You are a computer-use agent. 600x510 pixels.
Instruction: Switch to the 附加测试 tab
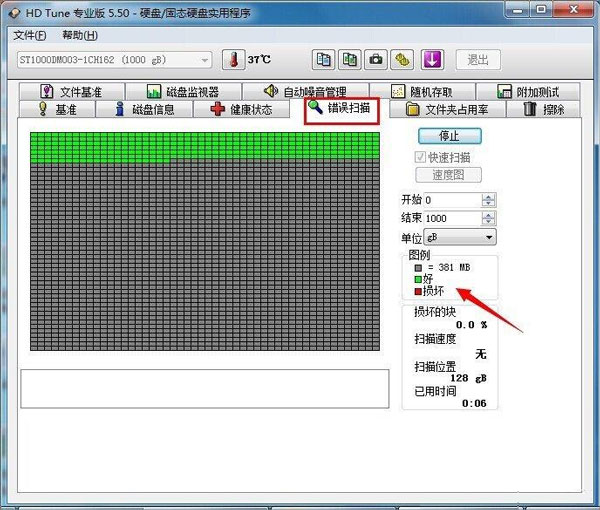(x=528, y=92)
